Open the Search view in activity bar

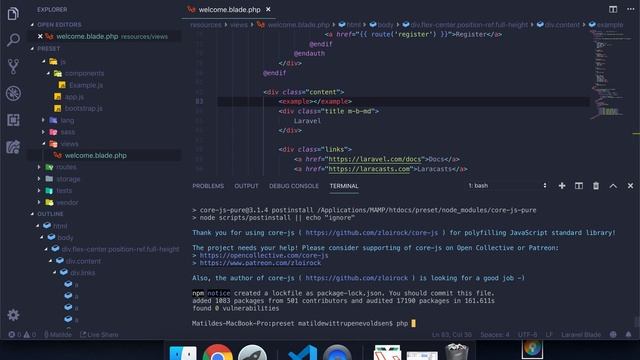click(x=13, y=40)
